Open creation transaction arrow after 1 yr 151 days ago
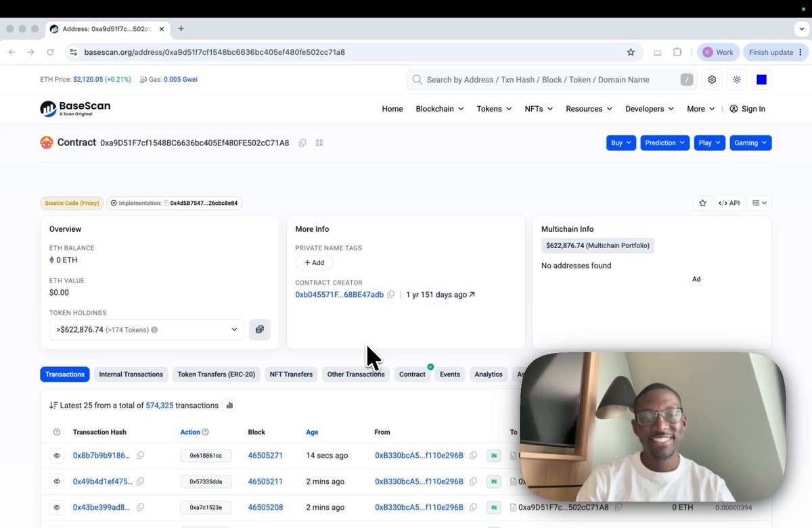The height and width of the screenshot is (528, 812). pyautogui.click(x=472, y=295)
